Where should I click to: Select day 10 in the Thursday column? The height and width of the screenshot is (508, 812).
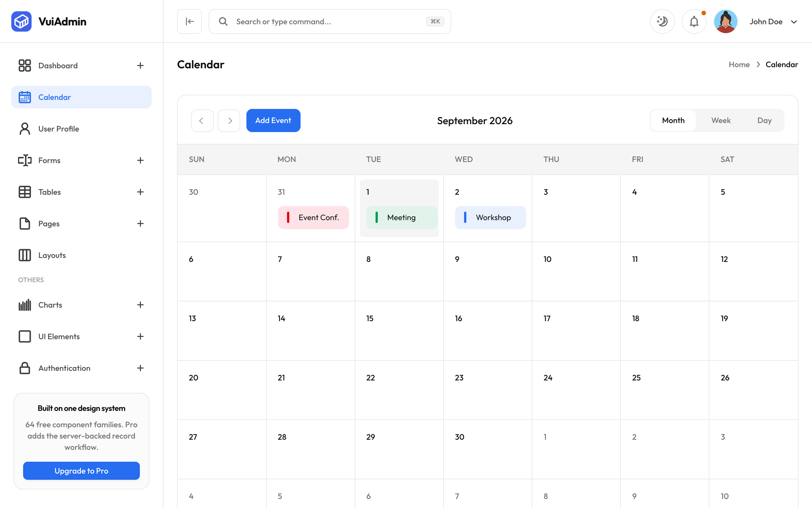(x=576, y=271)
